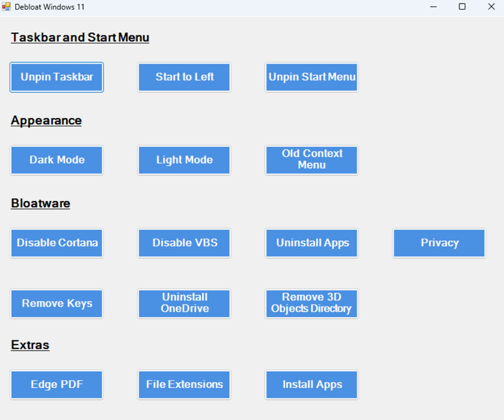Maximize the Debloat Windows 11 window
504x420 pixels.
point(462,7)
